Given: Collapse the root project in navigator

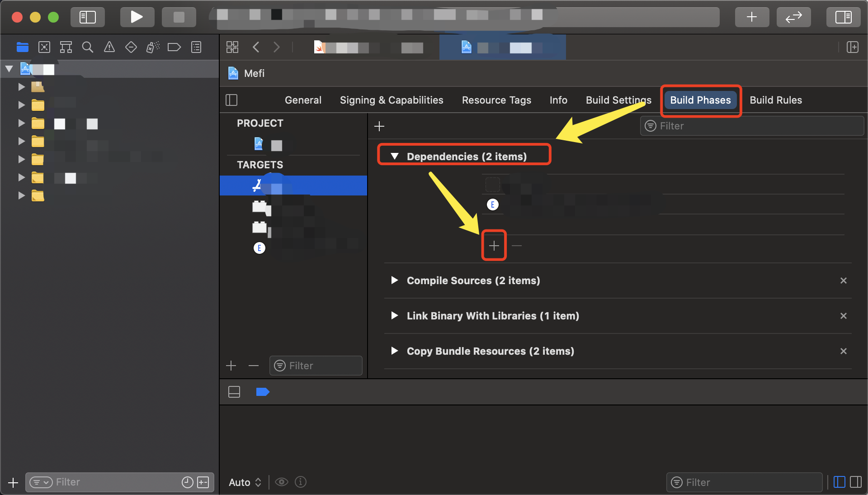Looking at the screenshot, I should tap(9, 69).
